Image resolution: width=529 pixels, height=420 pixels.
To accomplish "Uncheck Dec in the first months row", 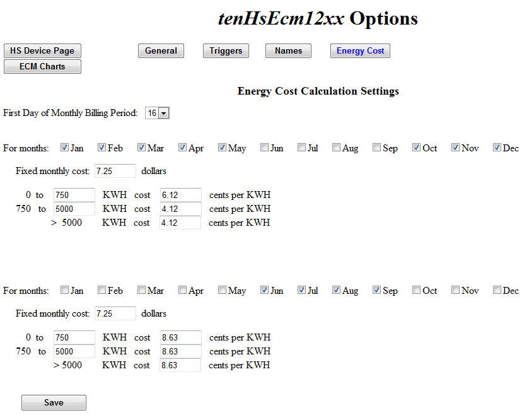I will point(496,148).
